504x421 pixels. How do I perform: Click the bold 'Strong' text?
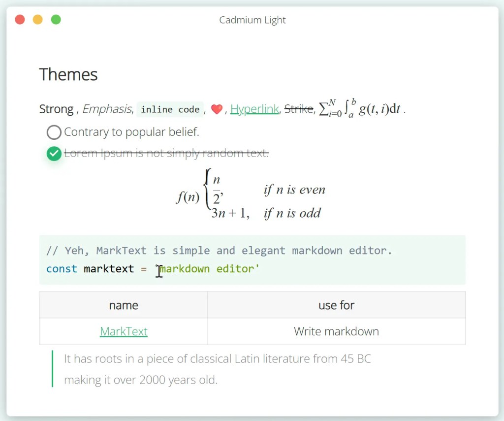(x=56, y=109)
